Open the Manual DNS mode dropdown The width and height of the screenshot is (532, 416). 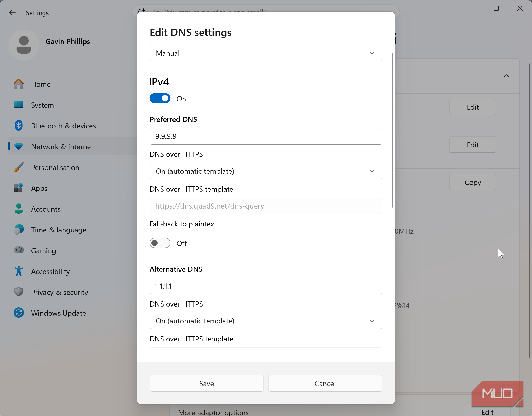pos(266,53)
